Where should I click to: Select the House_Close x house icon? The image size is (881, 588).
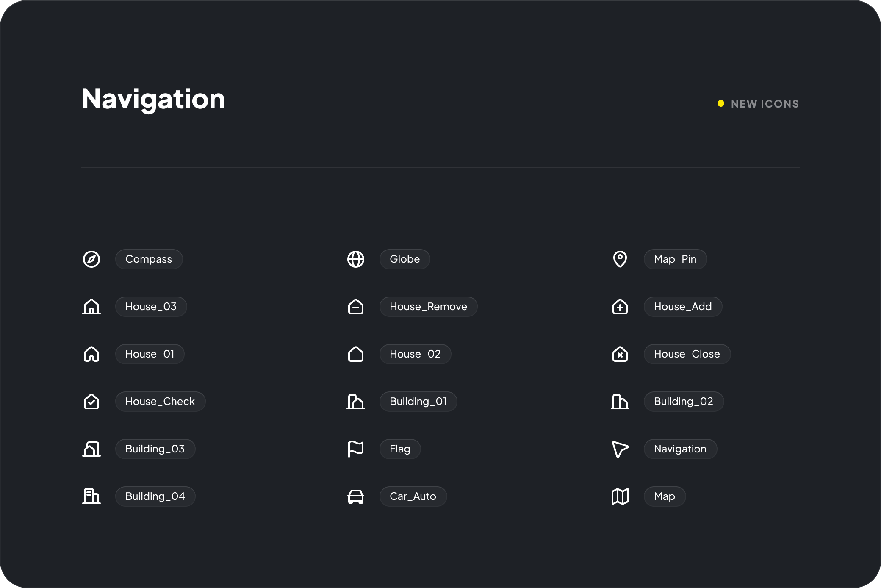pos(620,354)
